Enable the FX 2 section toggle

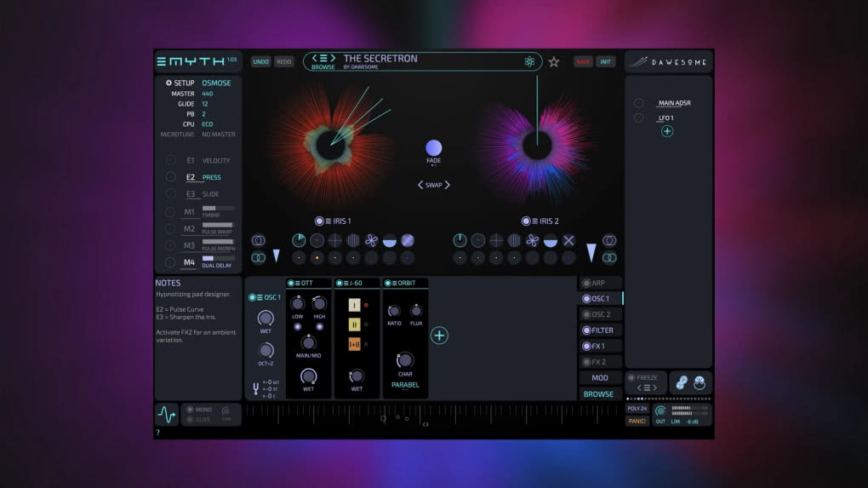(x=586, y=362)
